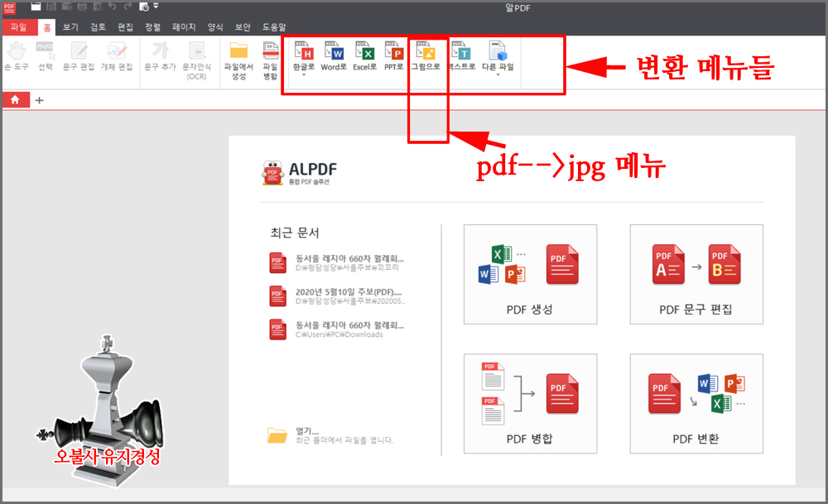The image size is (828, 504).
Task: Click 열기... to open a file
Action: [330, 435]
